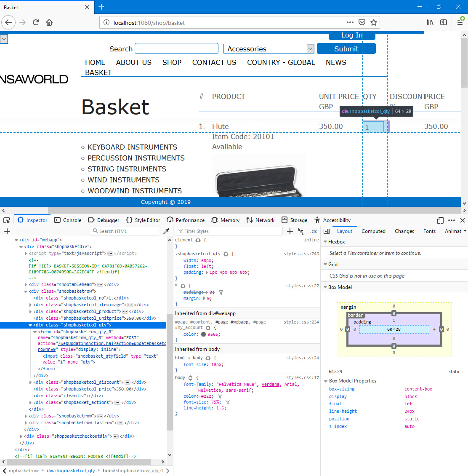Image resolution: width=468 pixels, height=476 pixels.
Task: Click the #666 color swatch
Action: coord(204,334)
